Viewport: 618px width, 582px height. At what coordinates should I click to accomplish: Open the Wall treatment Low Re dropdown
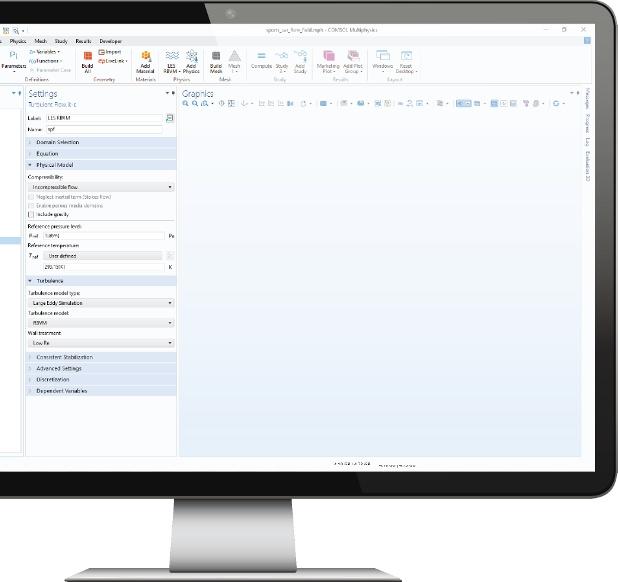(x=101, y=343)
